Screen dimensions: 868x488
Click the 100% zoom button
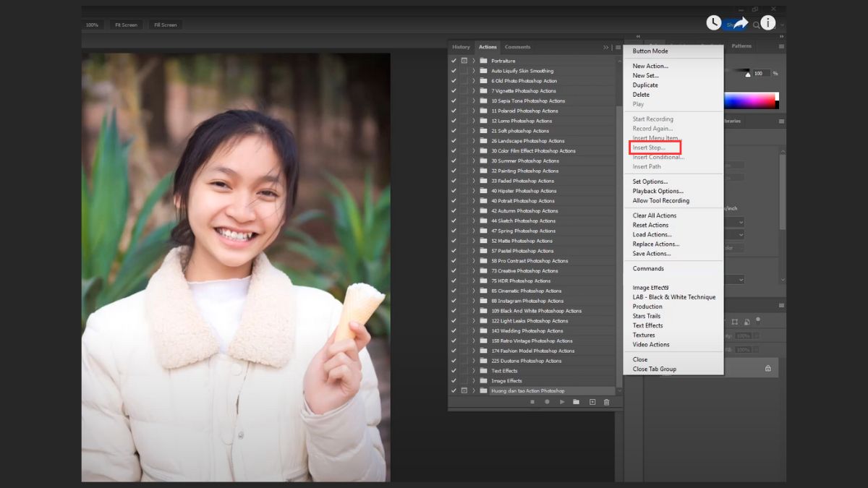(92, 25)
